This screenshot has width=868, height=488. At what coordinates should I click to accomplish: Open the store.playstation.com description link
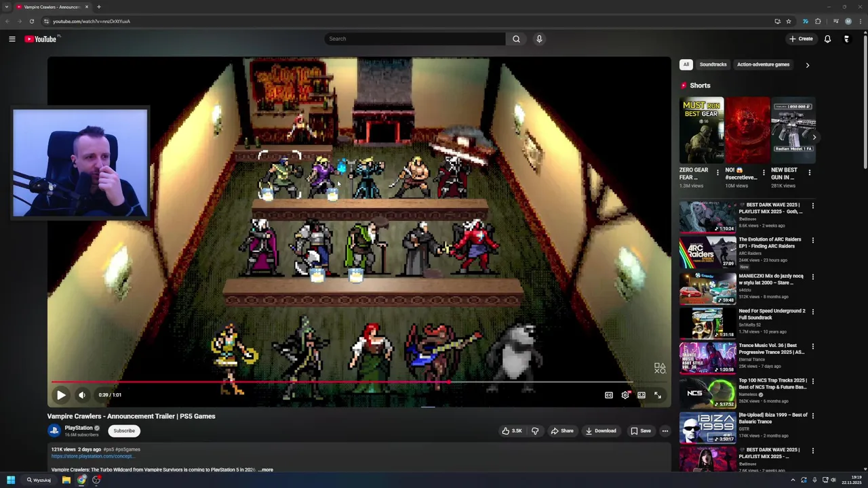click(93, 456)
